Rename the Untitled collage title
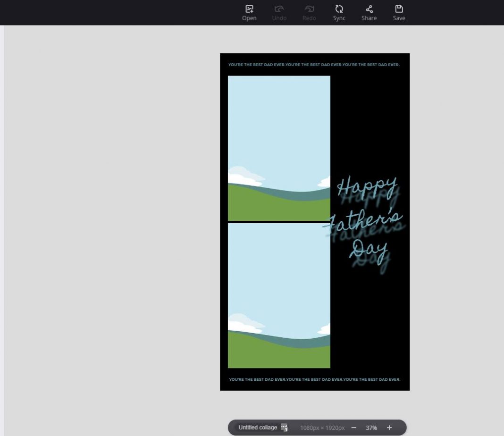Viewport: 504px width, 436px height. tap(258, 428)
